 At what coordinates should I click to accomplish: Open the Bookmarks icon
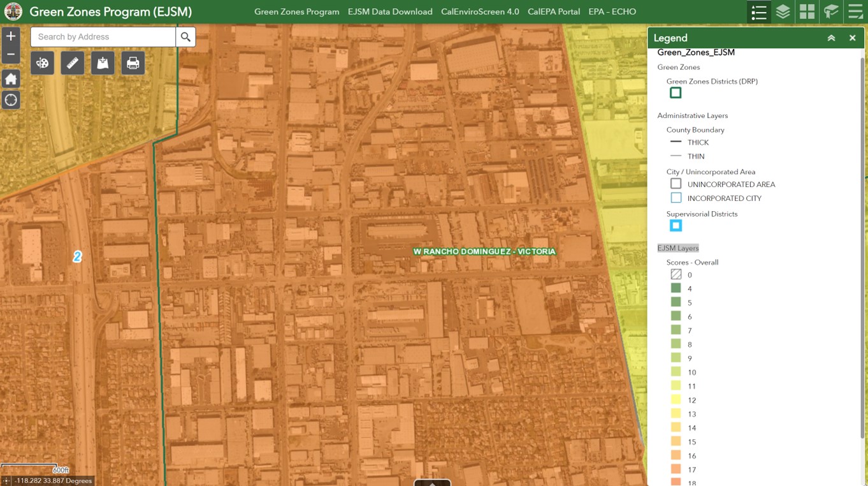830,11
